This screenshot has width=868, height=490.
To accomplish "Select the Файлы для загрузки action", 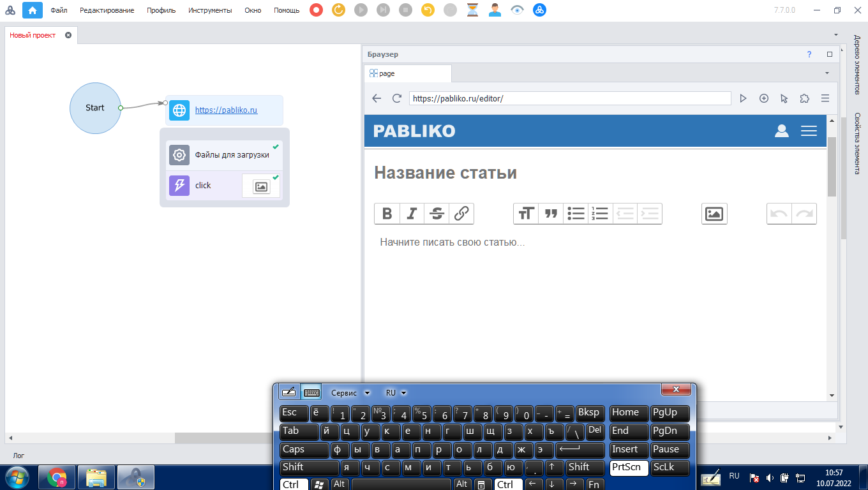I will point(232,154).
